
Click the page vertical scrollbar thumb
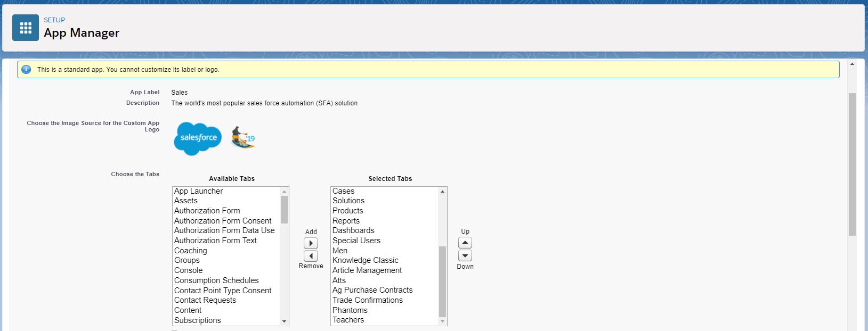pos(852,164)
